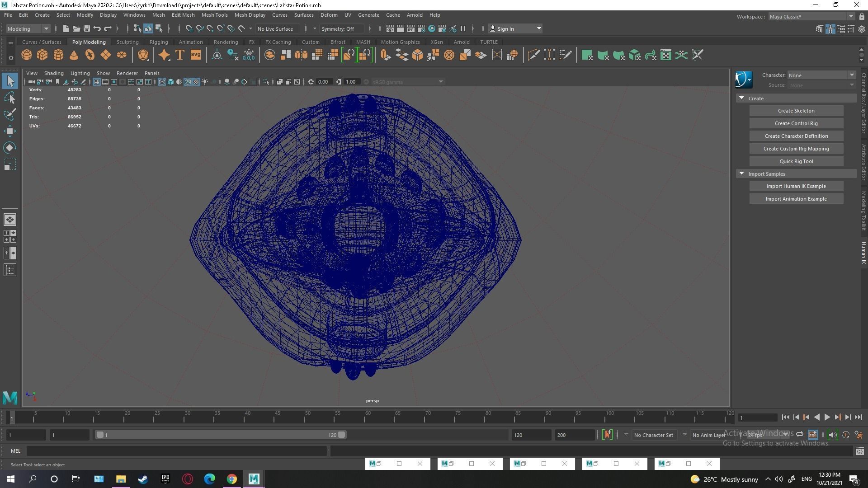Toggle viewport grid display icon
The width and height of the screenshot is (868, 488).
(96, 82)
